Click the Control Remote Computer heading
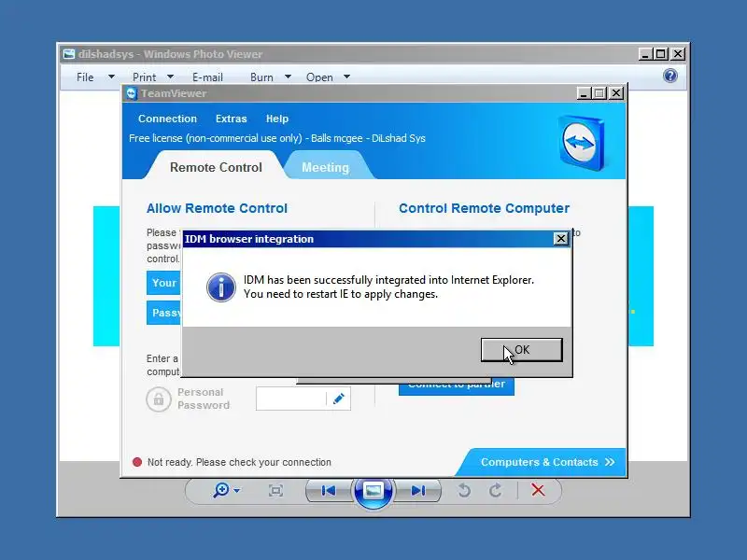747x560 pixels. click(484, 208)
